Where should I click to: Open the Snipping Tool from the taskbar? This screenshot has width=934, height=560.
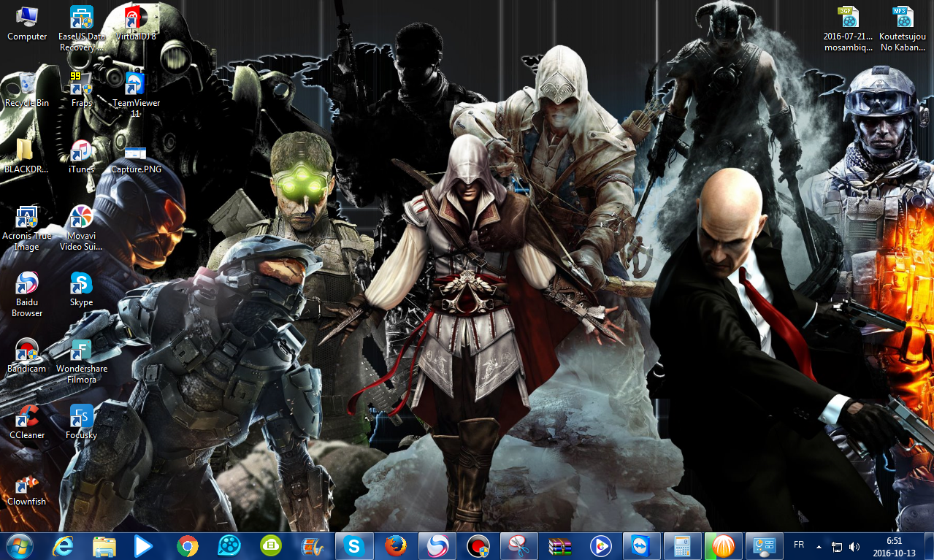point(519,545)
